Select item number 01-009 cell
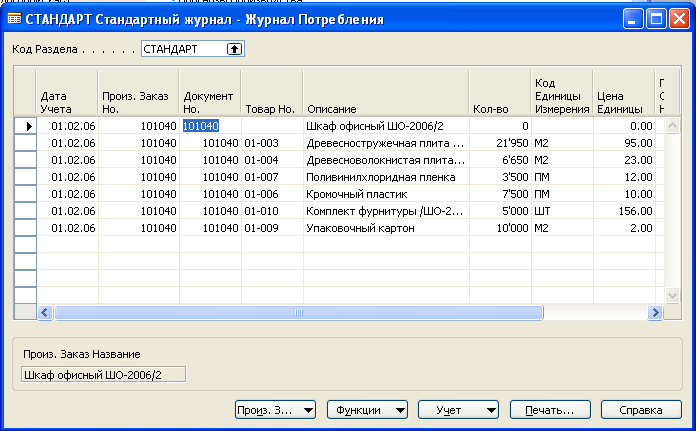This screenshot has width=696, height=431. point(273,228)
